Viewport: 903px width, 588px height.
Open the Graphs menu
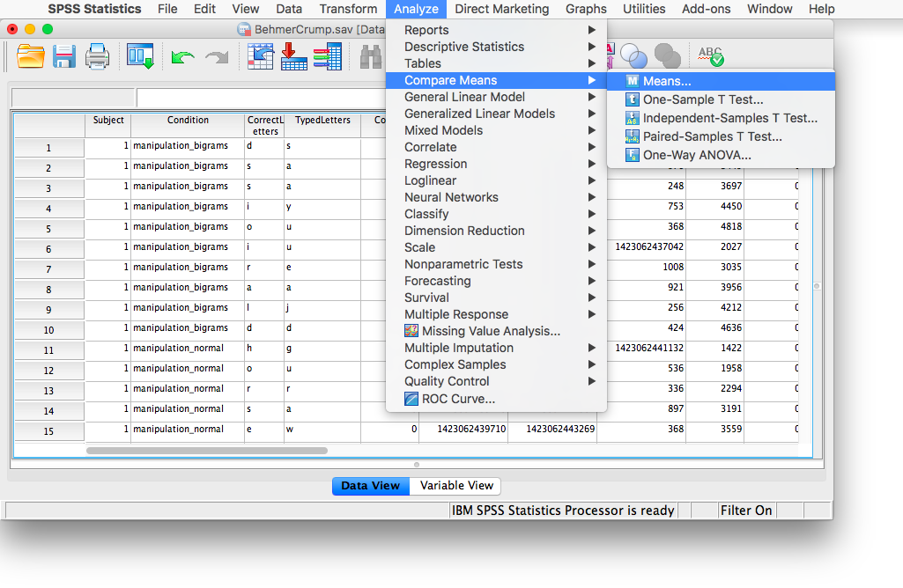coord(586,9)
